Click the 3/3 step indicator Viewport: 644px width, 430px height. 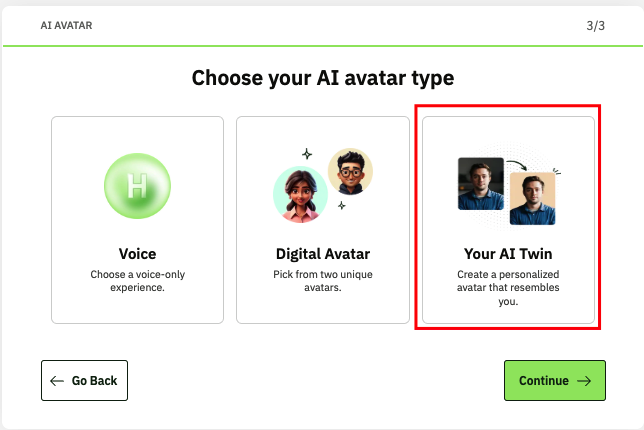coord(595,25)
